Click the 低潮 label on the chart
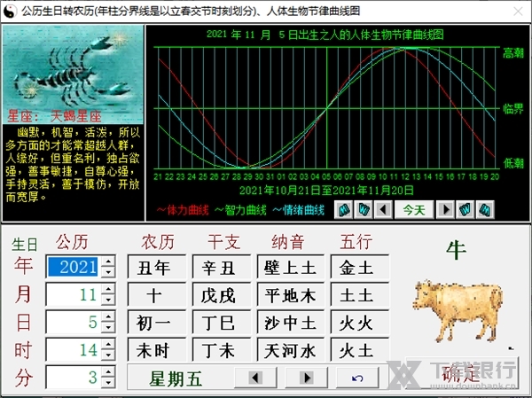The height and width of the screenshot is (398, 532). pos(513,163)
